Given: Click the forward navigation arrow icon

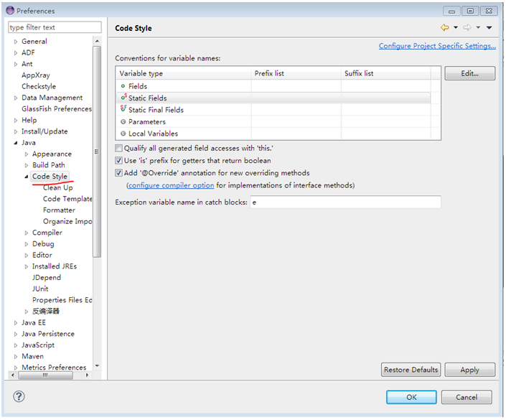Looking at the screenshot, I should coord(467,28).
